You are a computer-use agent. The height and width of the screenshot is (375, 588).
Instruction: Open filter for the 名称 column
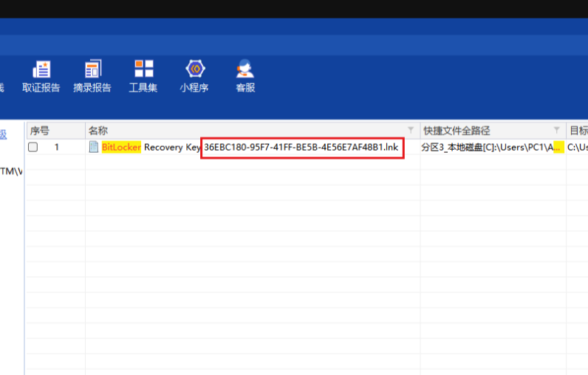pos(411,131)
